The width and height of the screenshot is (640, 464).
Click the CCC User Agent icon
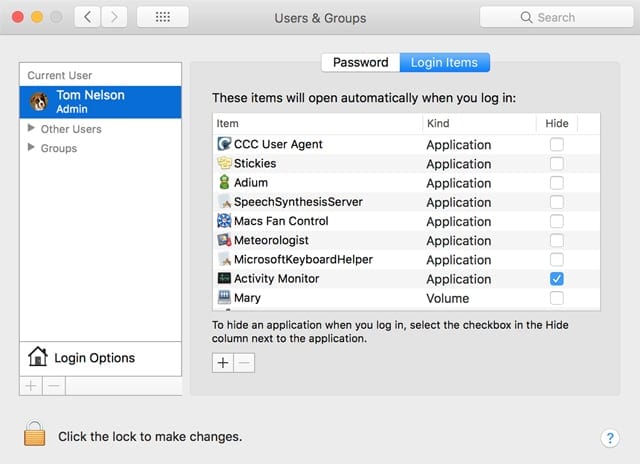click(x=225, y=144)
